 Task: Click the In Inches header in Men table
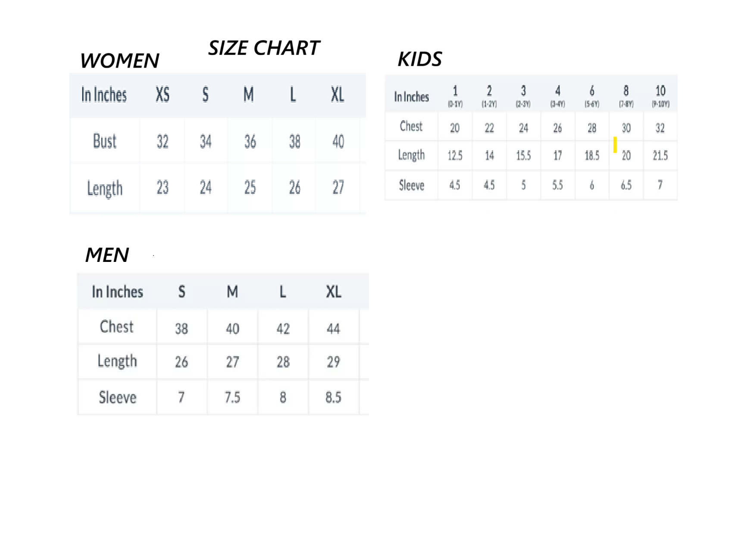(x=117, y=292)
